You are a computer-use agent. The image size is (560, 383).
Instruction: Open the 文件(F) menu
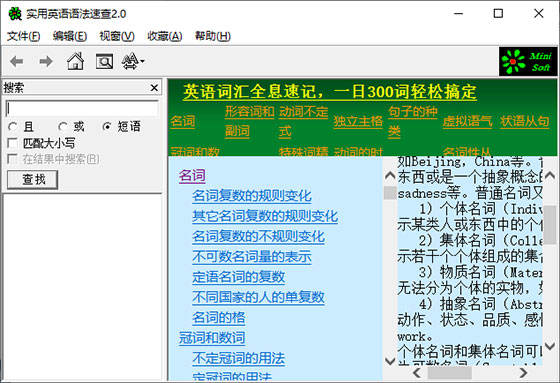[x=24, y=36]
